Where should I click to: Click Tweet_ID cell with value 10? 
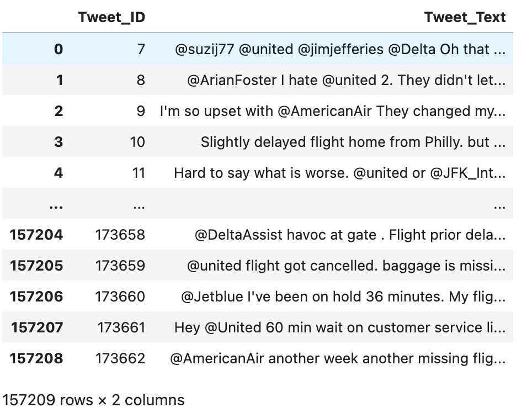(x=137, y=142)
